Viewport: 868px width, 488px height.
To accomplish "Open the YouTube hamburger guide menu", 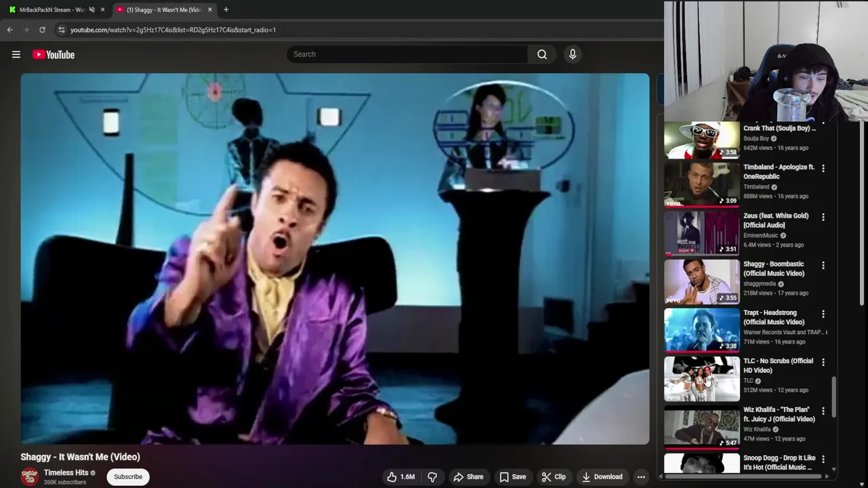I will (16, 55).
